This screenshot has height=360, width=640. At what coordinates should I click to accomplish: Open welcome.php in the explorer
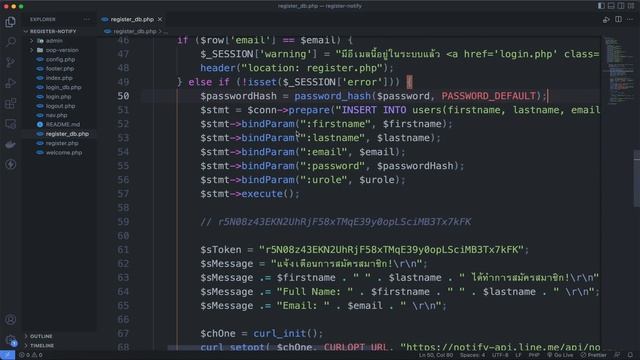64,153
